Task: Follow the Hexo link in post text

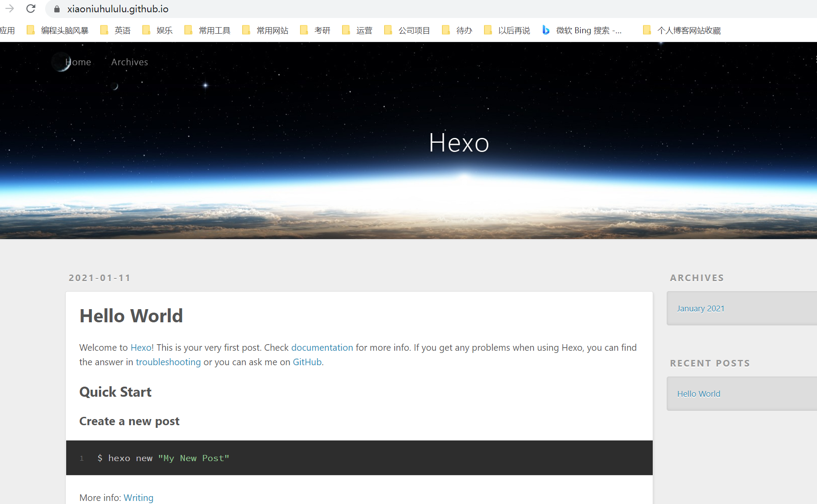Action: coord(141,348)
